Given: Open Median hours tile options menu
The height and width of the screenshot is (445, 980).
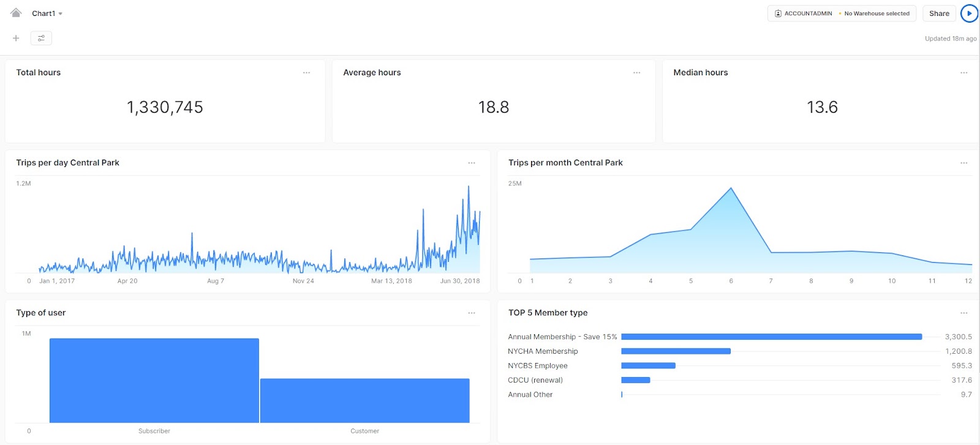Looking at the screenshot, I should tap(963, 73).
